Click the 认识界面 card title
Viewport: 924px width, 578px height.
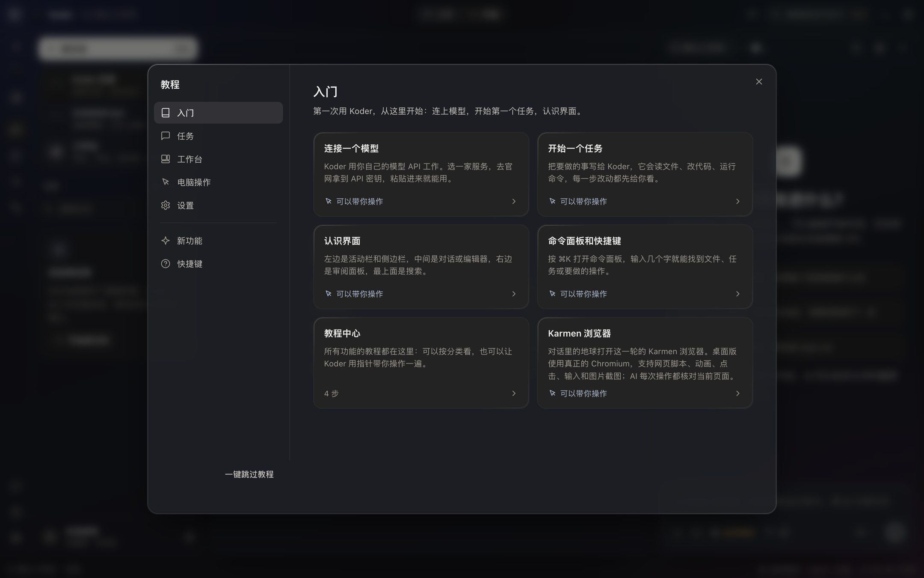click(x=342, y=241)
